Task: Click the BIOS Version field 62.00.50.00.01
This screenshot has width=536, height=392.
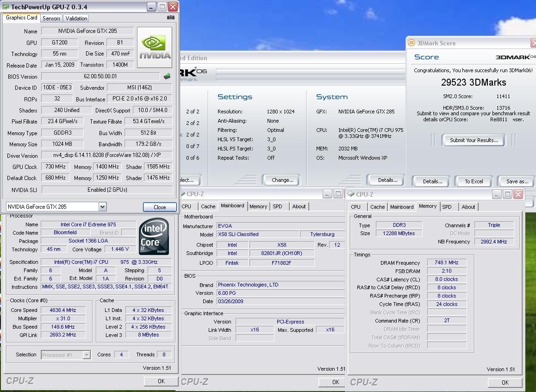Action: pyautogui.click(x=100, y=76)
